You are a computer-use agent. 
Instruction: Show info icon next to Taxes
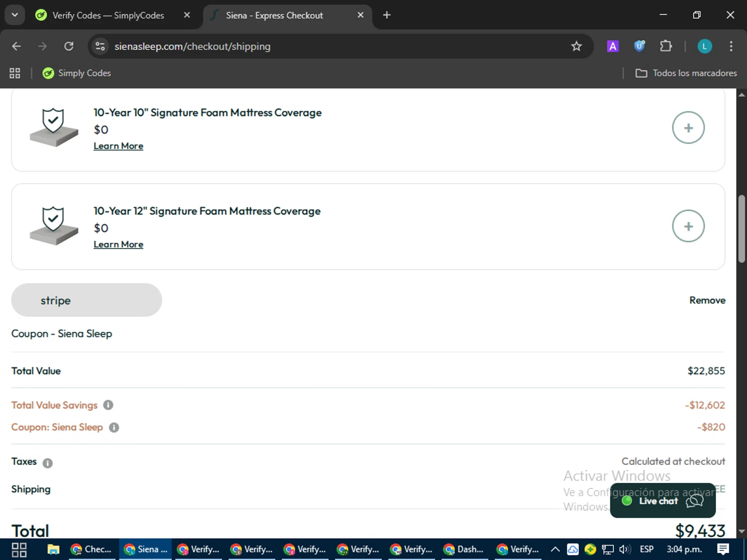tap(47, 463)
